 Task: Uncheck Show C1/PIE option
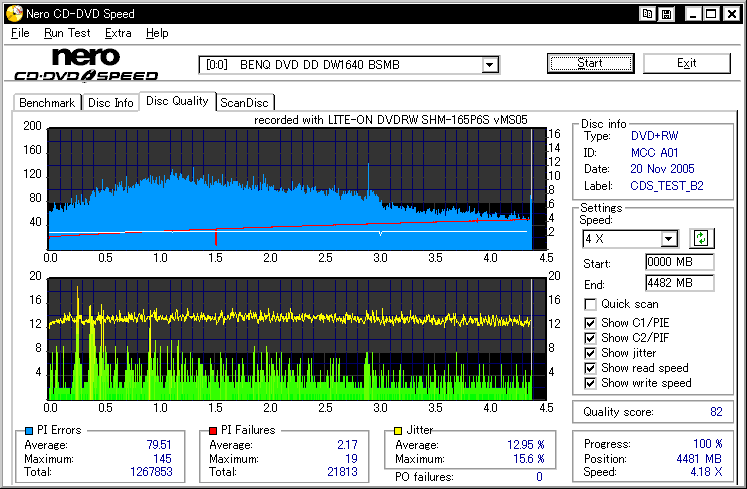(591, 323)
